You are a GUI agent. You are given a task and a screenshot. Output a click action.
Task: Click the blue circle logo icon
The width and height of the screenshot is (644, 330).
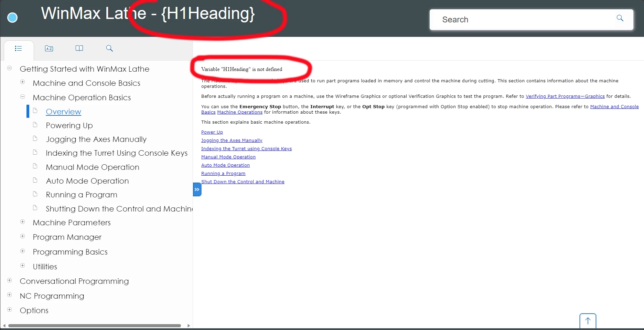(12, 18)
